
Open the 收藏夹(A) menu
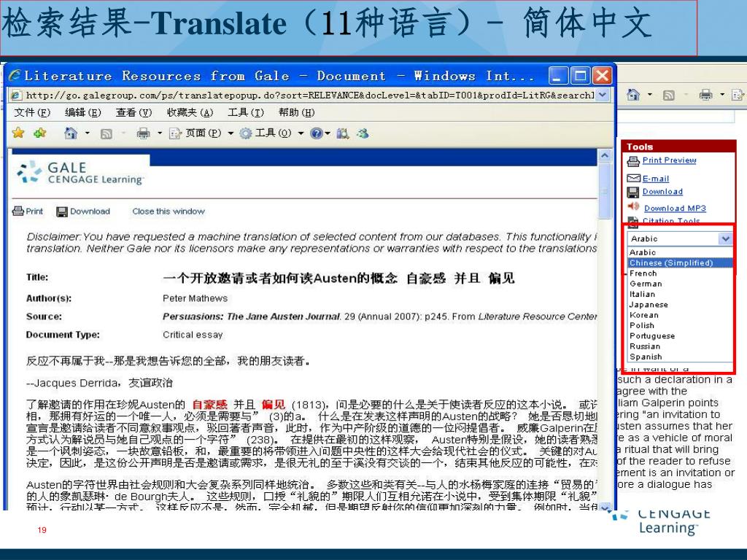click(190, 112)
